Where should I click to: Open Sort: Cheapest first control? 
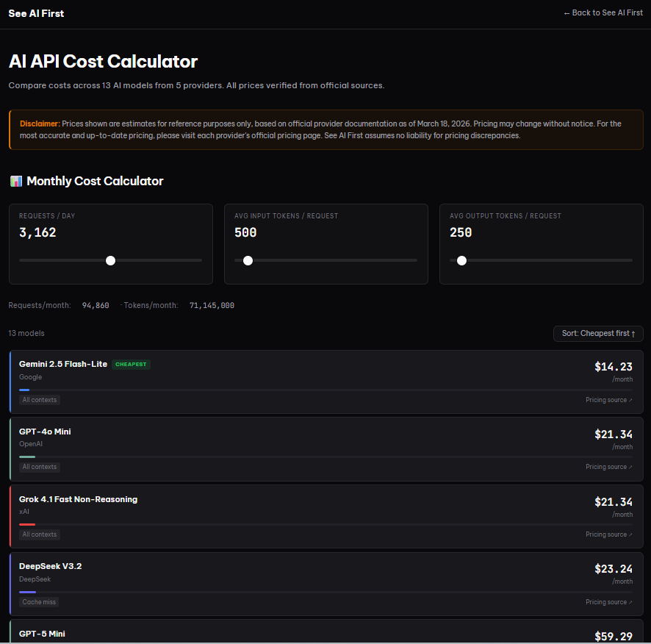pos(598,334)
